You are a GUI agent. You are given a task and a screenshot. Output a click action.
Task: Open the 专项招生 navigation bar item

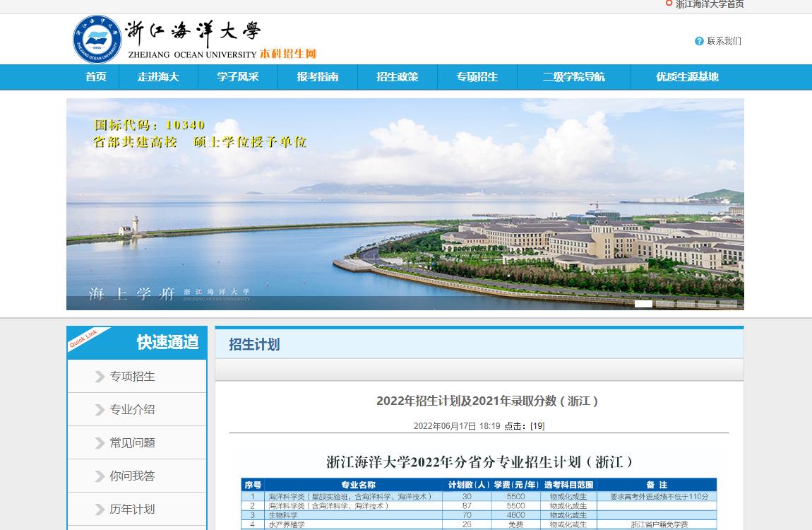point(477,77)
